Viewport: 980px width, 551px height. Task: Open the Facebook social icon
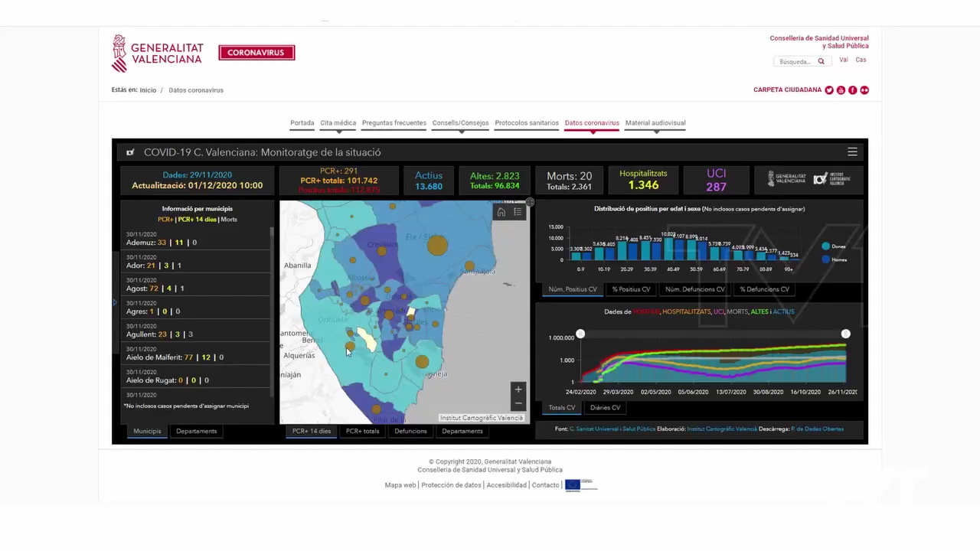pos(852,90)
